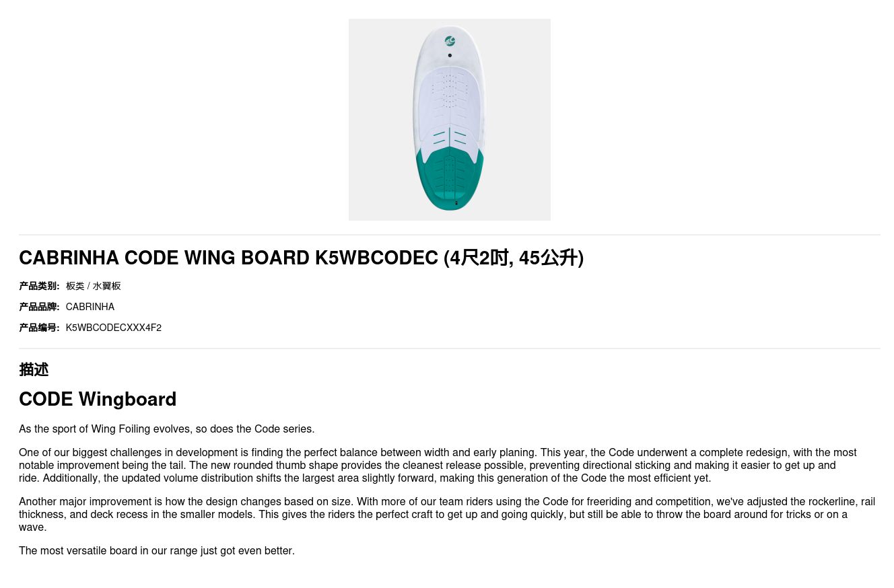Click the white front deck pad on the board

coord(449,108)
